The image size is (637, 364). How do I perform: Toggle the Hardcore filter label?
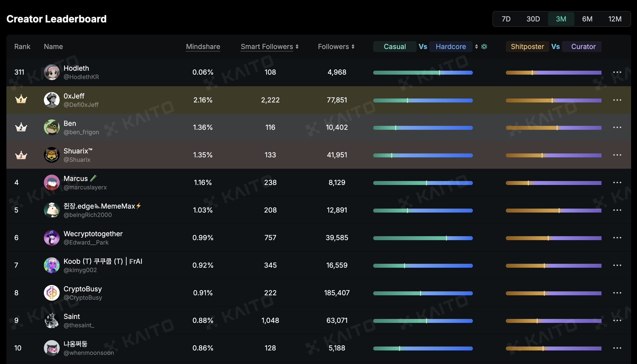click(x=451, y=47)
